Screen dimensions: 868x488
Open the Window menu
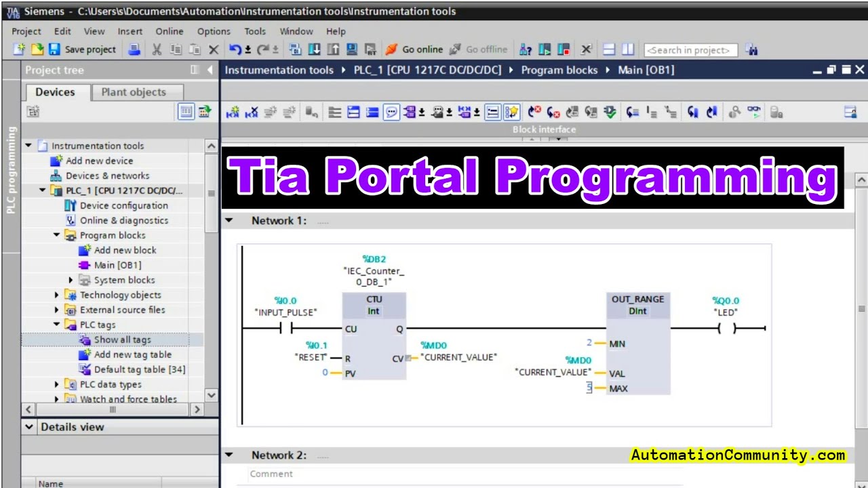coord(296,31)
